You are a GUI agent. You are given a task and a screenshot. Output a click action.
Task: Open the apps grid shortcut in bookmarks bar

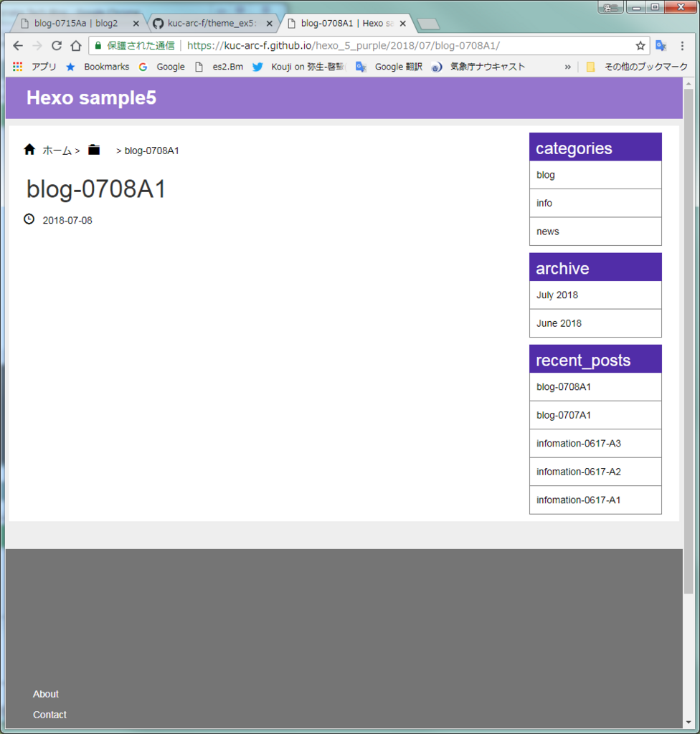tap(18, 67)
